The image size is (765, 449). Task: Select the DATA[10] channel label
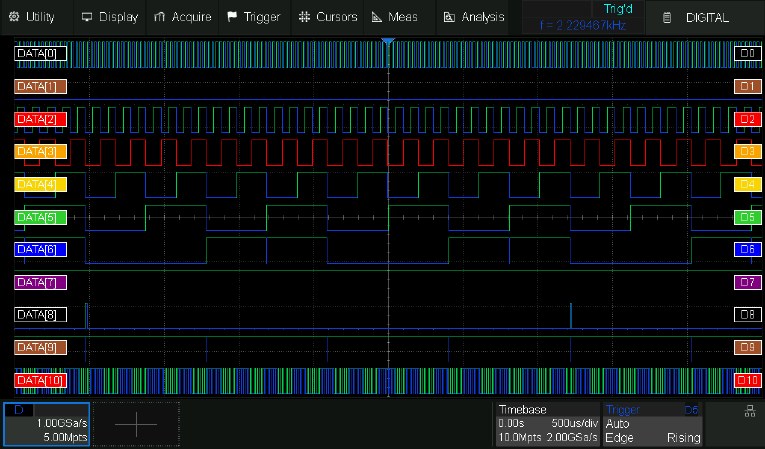[x=40, y=380]
